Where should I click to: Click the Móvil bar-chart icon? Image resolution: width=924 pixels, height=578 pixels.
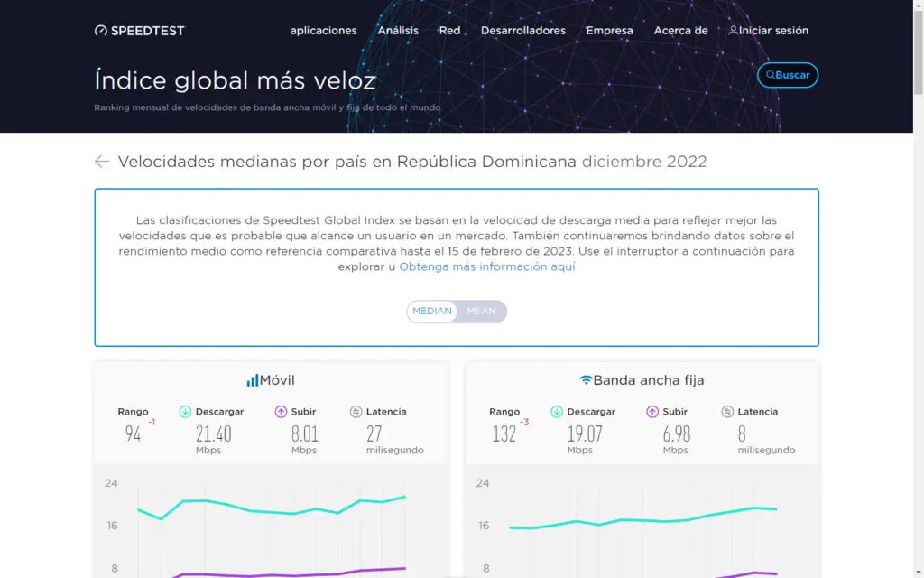pos(253,380)
